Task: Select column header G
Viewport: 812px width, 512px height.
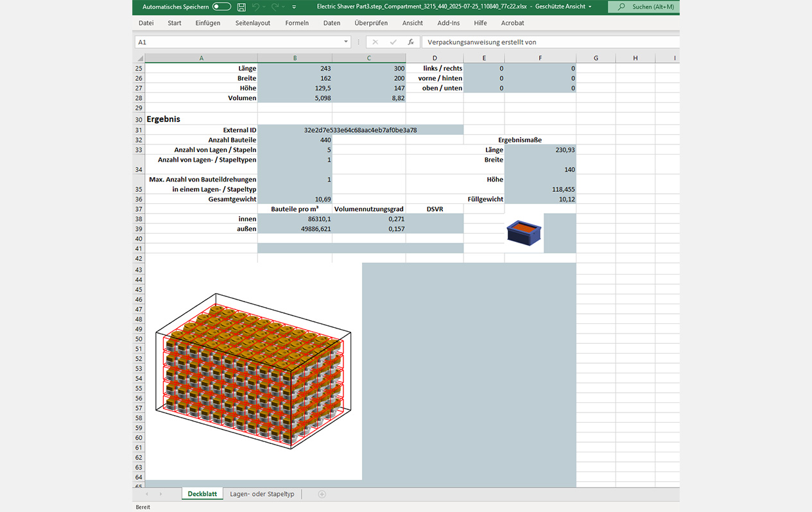Action: tap(596, 58)
